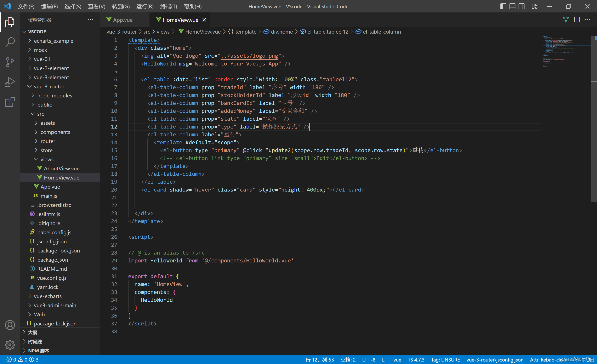Click the split editor right icon
This screenshot has width=597, height=364.
[x=577, y=20]
